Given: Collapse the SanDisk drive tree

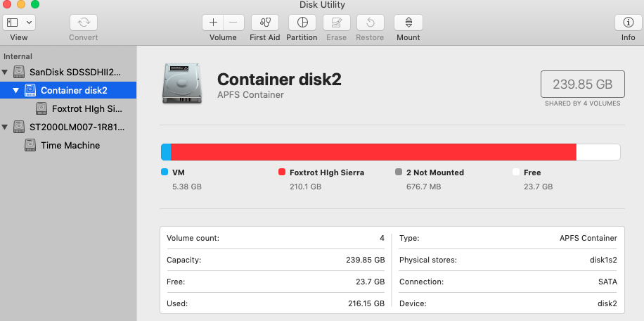Looking at the screenshot, I should [6, 72].
